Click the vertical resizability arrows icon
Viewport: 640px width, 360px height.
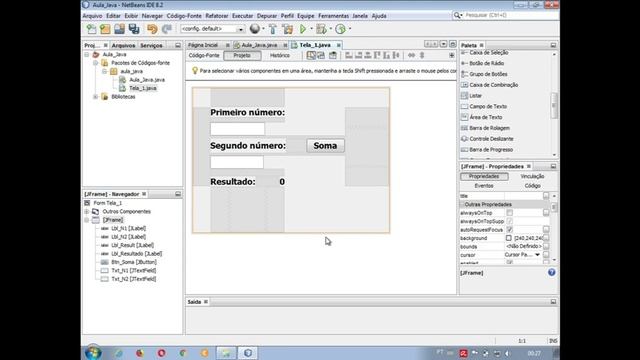coord(422,55)
